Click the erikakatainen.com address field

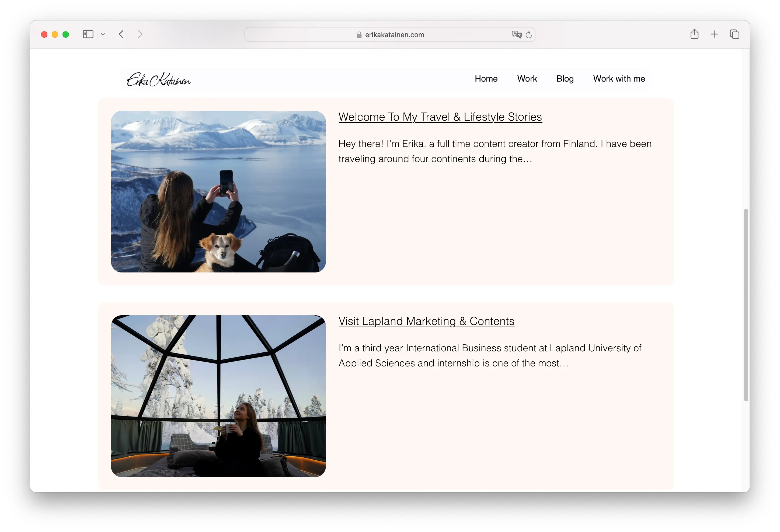[394, 35]
